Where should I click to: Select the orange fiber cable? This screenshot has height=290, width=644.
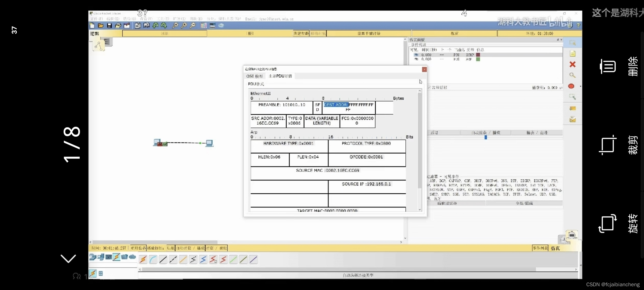pos(183,259)
